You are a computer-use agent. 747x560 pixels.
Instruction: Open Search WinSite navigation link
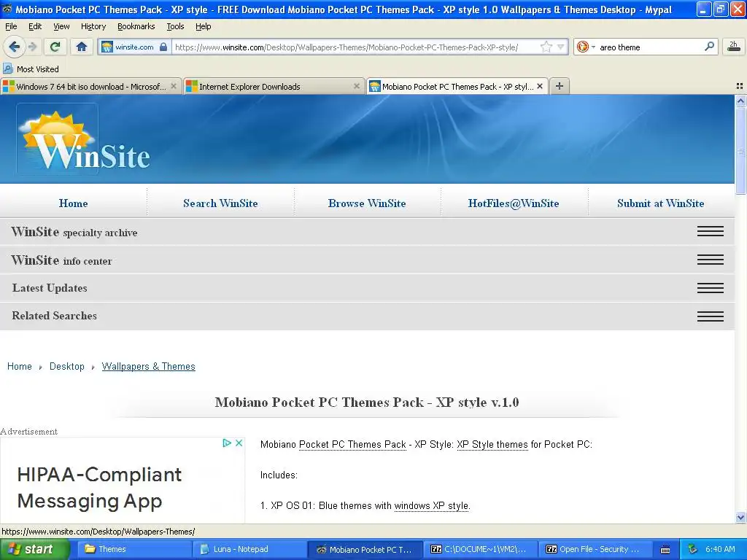point(220,203)
